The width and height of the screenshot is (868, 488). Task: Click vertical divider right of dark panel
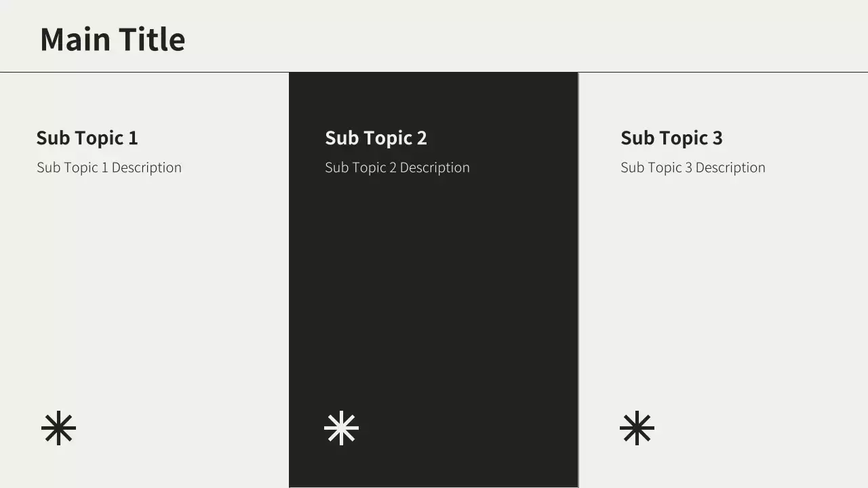578,285
